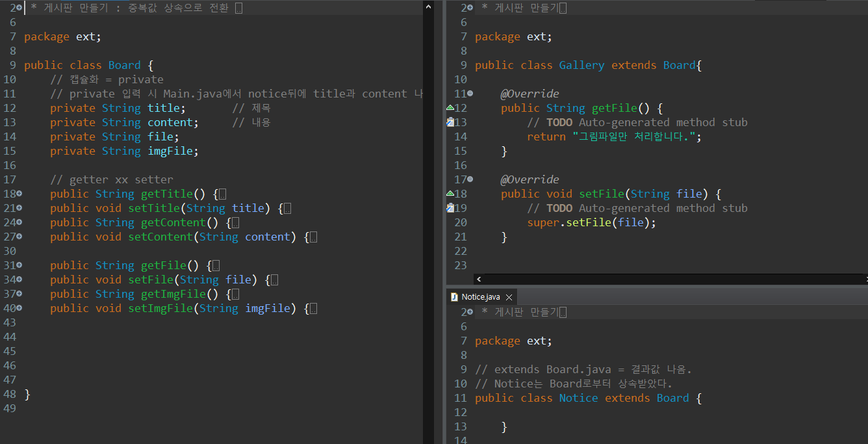Close the Notice.java tab
Image resolution: width=868 pixels, height=444 pixels.
click(509, 297)
